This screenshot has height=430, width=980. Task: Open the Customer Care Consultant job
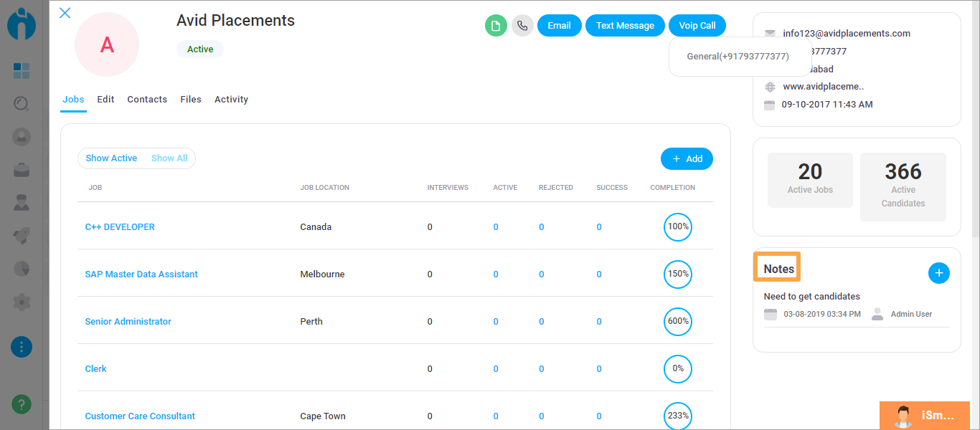coord(140,416)
